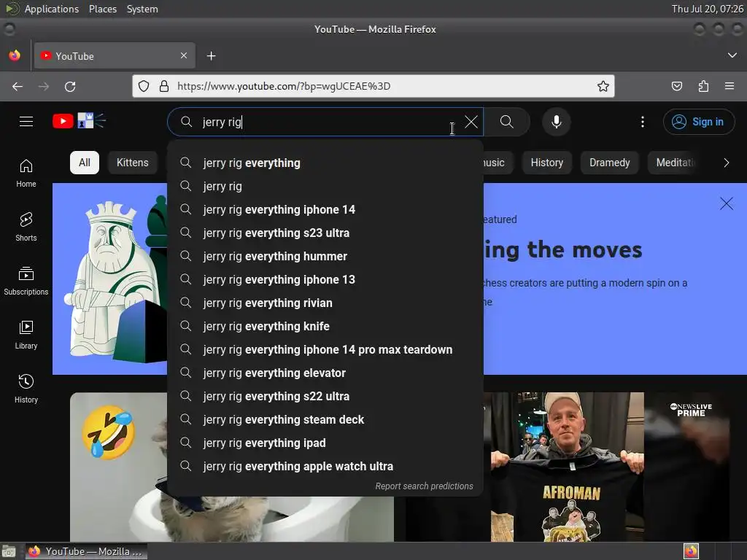
Task: Open the Afroman news video thumbnail
Action: (567, 467)
